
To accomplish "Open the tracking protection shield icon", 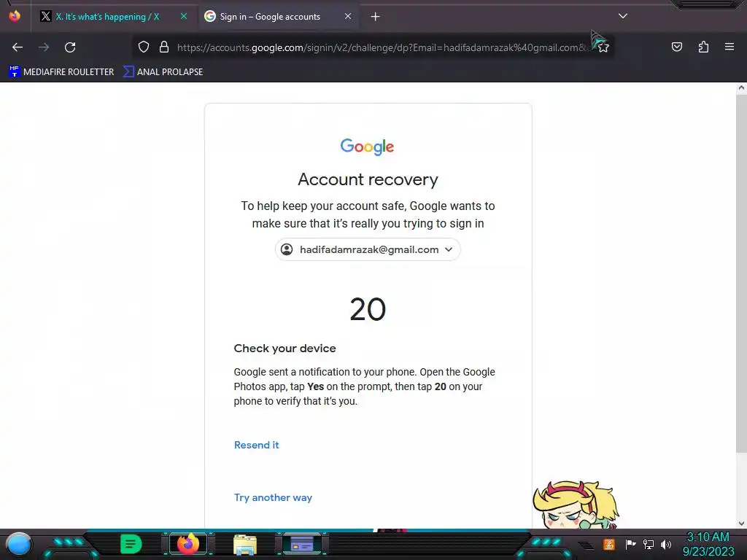I will click(144, 47).
